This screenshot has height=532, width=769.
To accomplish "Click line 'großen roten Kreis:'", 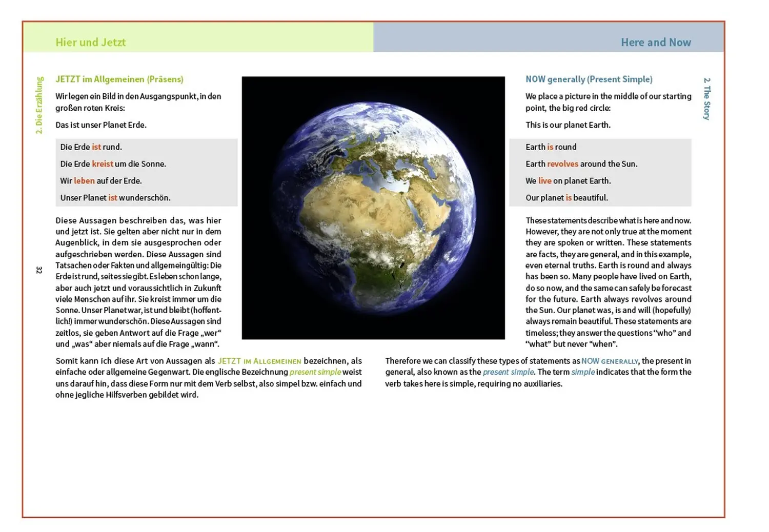I will (x=90, y=108).
